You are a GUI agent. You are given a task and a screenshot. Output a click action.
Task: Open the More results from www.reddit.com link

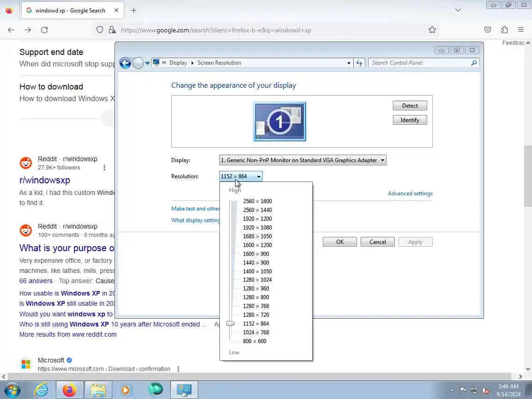(68, 334)
